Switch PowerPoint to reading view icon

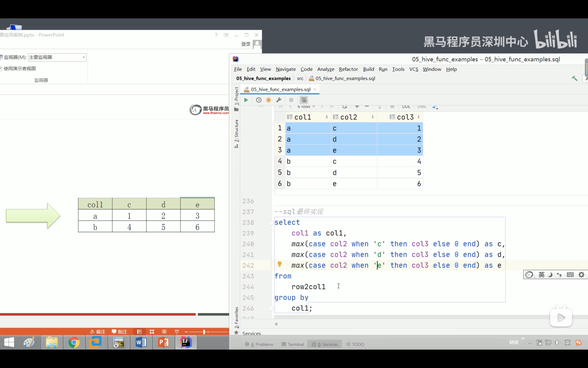click(164, 331)
